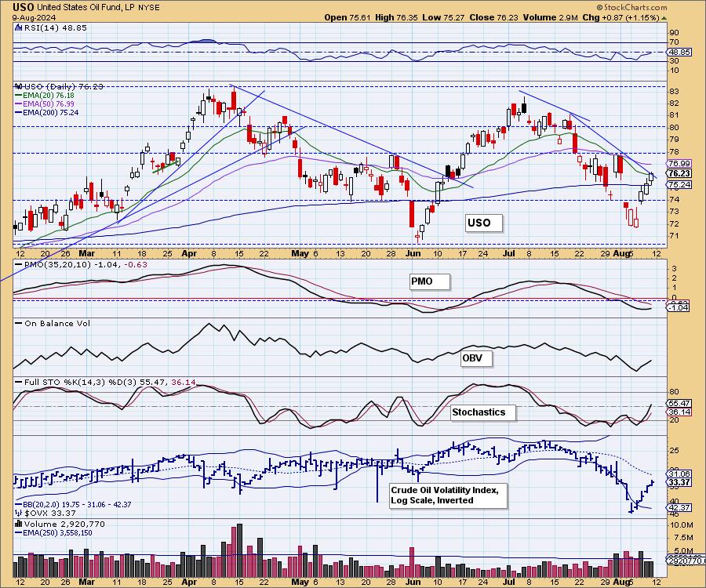The width and height of the screenshot is (706, 588).
Task: Click the 31.06 tag on volatility axis
Action: click(679, 474)
